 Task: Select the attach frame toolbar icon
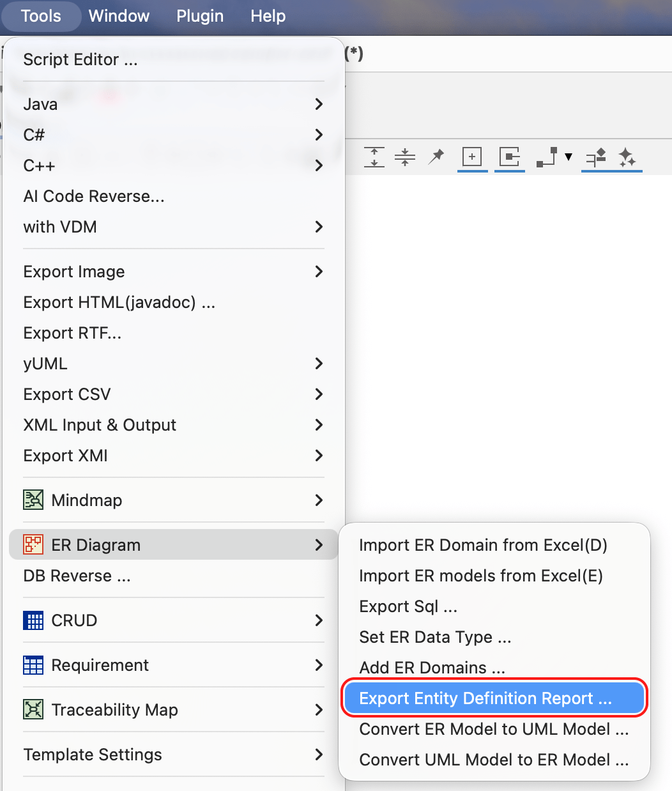pos(509,158)
